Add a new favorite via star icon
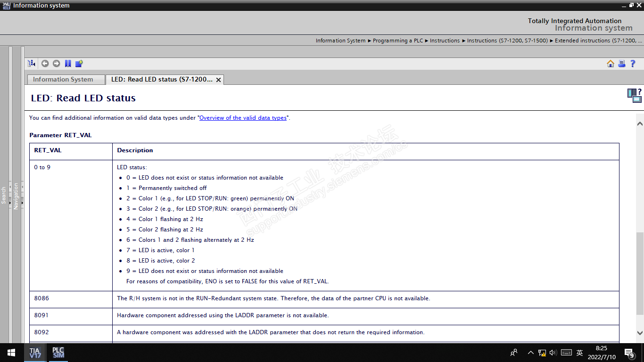The image size is (644, 362). 79,64
